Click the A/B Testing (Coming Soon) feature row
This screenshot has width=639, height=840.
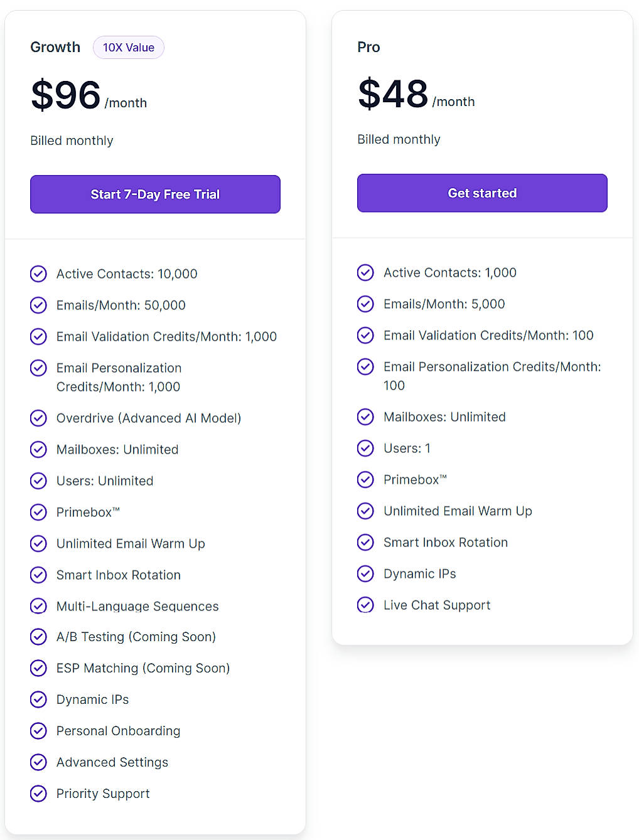(136, 637)
